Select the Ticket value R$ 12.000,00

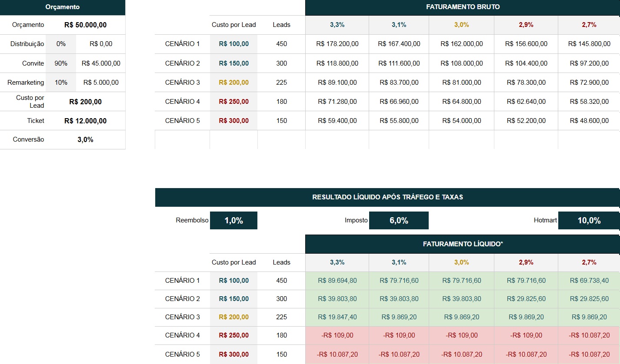pos(85,121)
